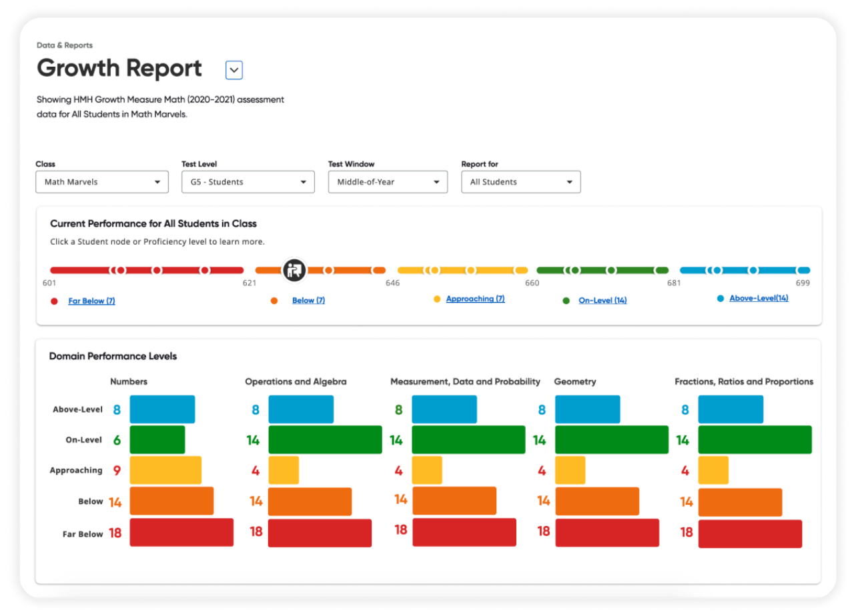This screenshot has width=854, height=616.
Task: Open the Far Below (7) link
Action: tap(91, 300)
